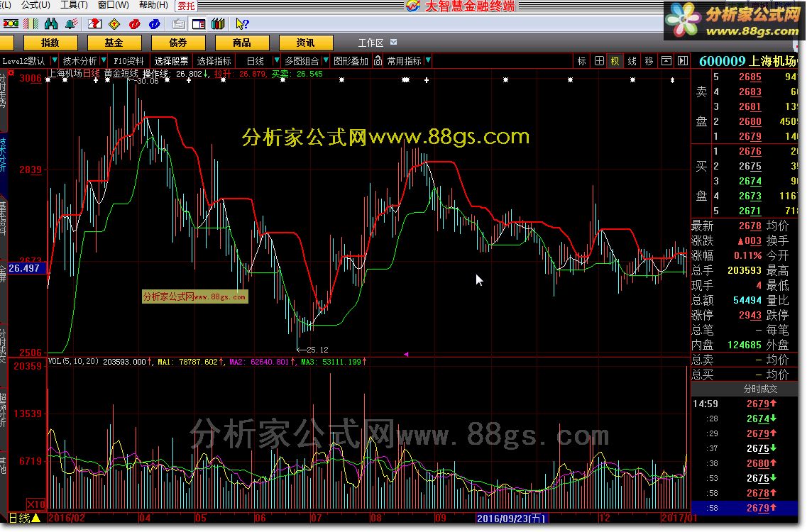The height and width of the screenshot is (532, 807).
Task: Click the Level2默认 label
Action: pyautogui.click(x=23, y=61)
